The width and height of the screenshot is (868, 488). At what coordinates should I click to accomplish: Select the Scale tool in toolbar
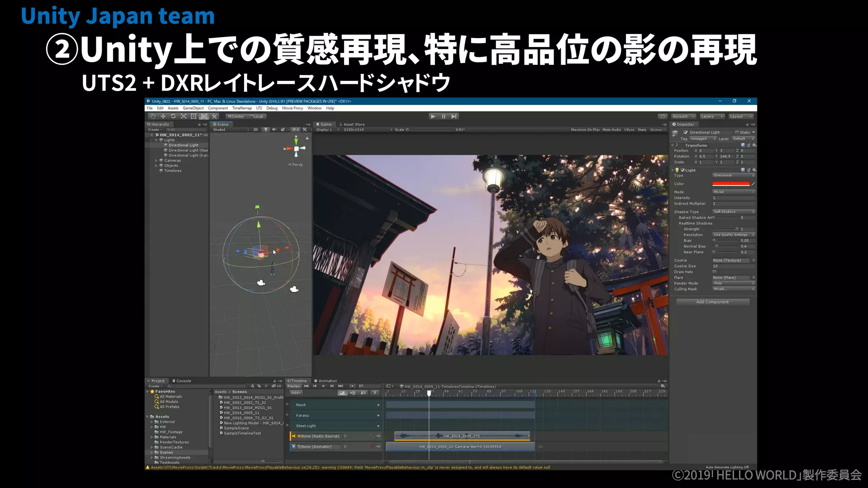184,116
